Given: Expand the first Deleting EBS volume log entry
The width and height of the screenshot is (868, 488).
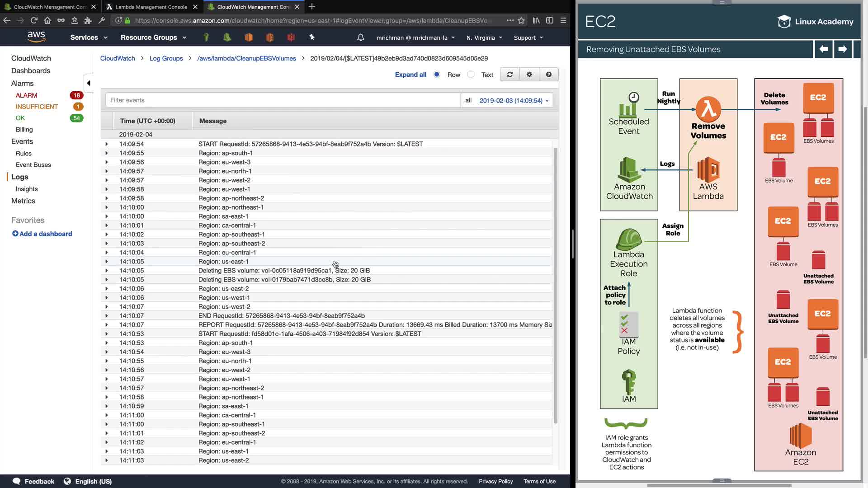Looking at the screenshot, I should pyautogui.click(x=107, y=271).
